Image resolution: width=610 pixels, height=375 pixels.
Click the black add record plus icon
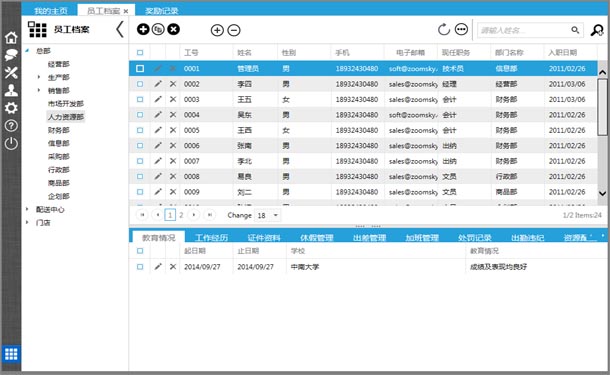143,29
